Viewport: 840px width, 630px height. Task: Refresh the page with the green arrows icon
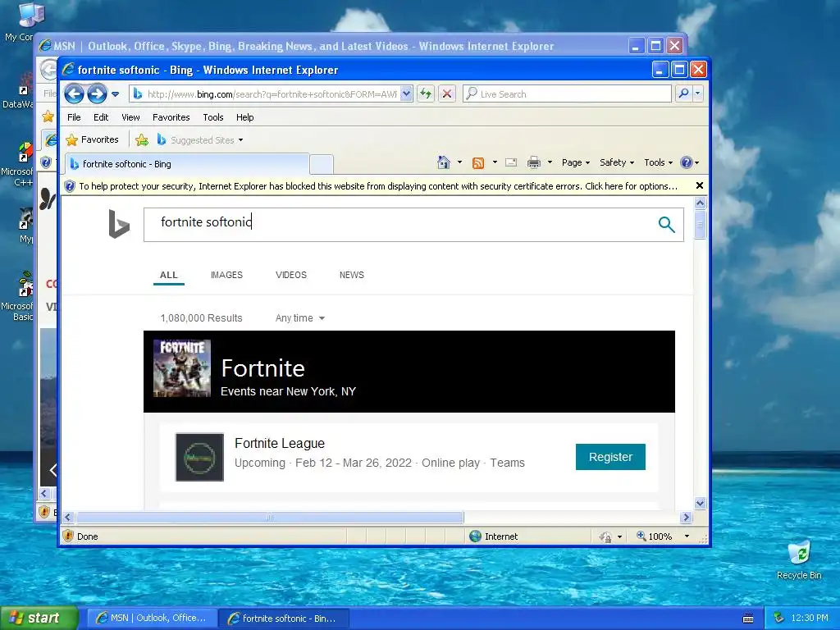(x=426, y=94)
